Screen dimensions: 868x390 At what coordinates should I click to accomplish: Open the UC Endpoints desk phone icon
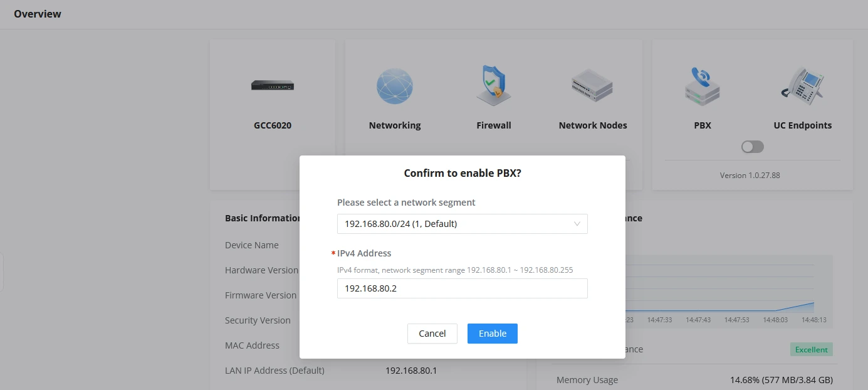pyautogui.click(x=802, y=86)
